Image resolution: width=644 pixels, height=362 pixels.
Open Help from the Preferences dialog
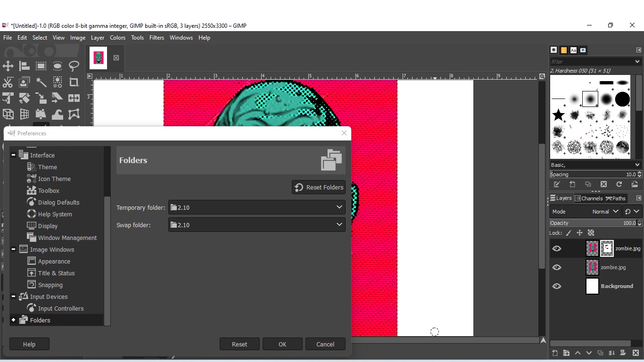pyautogui.click(x=29, y=344)
